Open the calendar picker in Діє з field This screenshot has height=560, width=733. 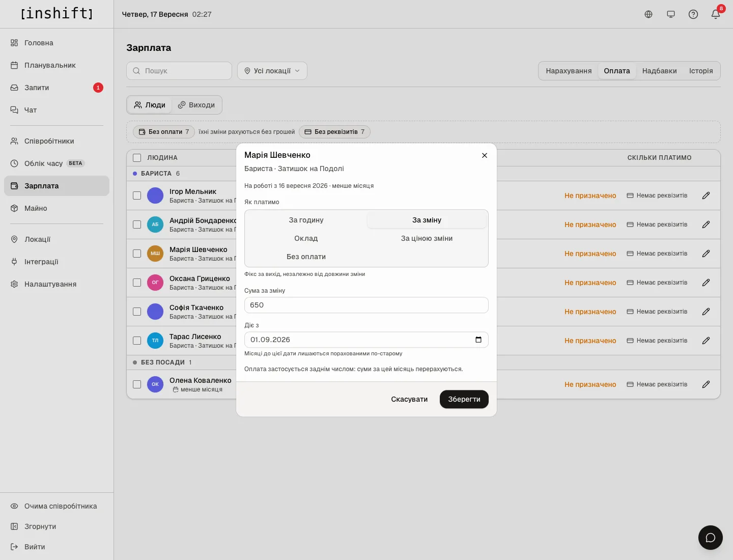coord(478,340)
